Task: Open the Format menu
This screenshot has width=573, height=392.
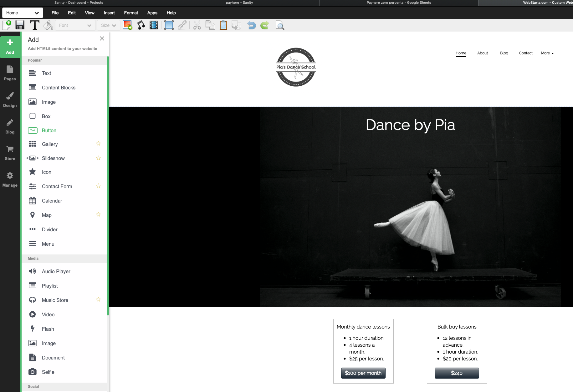Action: pos(131,13)
